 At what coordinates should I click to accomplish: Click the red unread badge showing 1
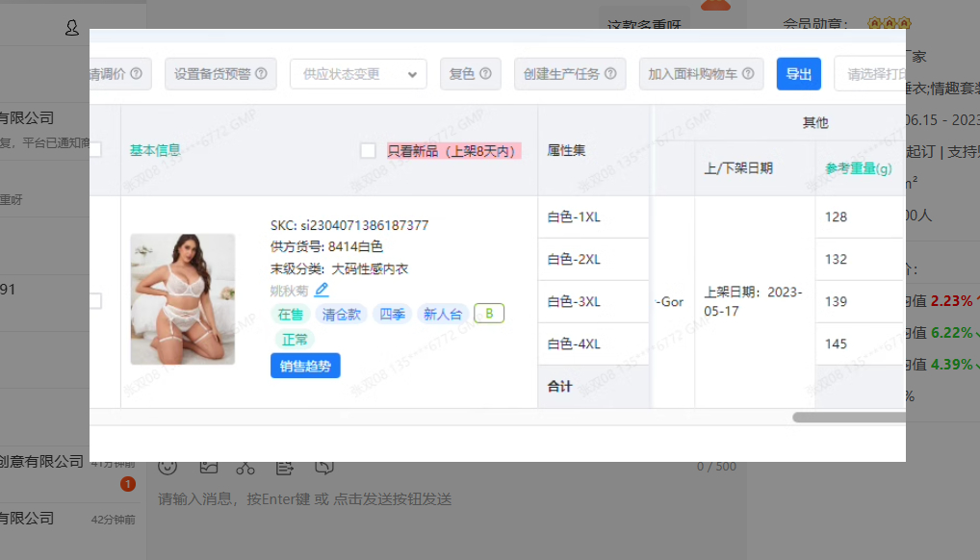point(127,484)
